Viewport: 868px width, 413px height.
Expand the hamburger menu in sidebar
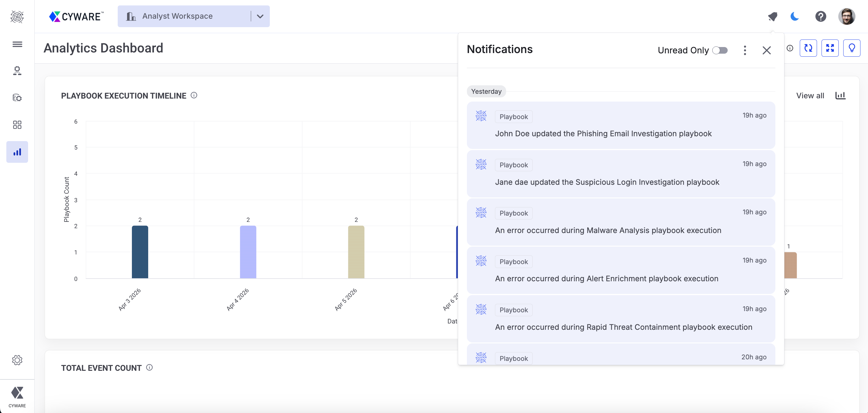[17, 44]
